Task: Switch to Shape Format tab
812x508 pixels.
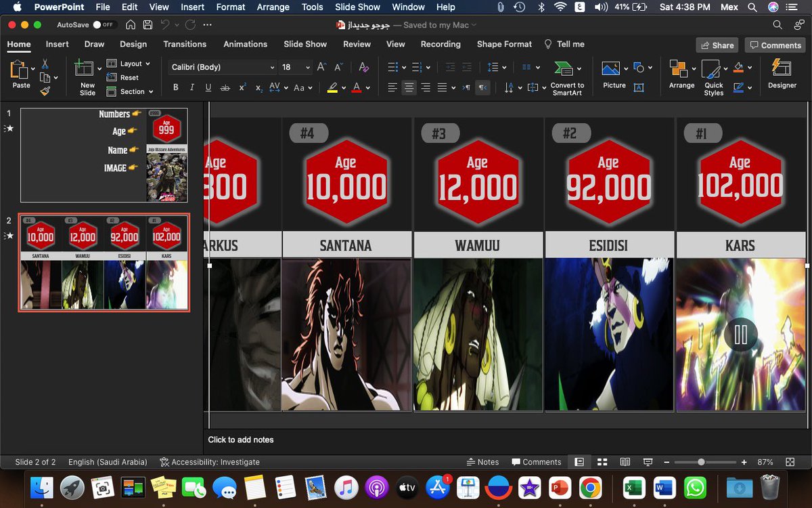Action: pos(504,44)
